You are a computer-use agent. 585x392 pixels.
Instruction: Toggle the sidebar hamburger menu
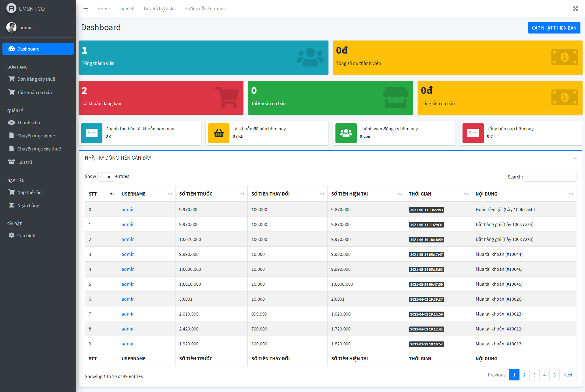point(86,9)
